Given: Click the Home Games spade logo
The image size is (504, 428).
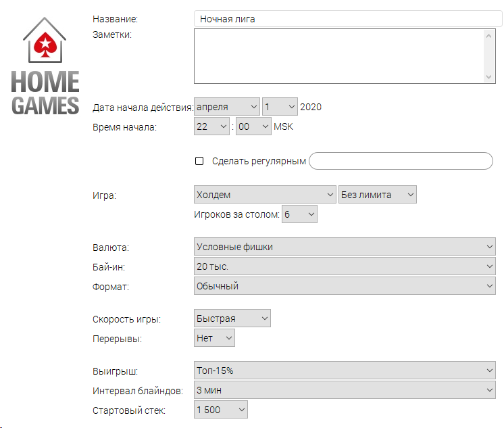Looking at the screenshot, I should pos(45,40).
